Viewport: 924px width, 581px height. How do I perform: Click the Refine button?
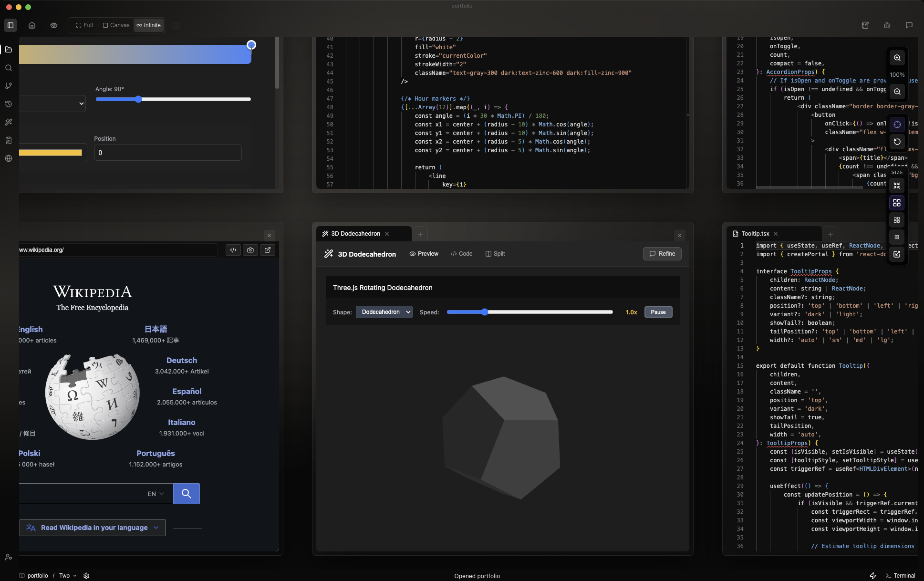pyautogui.click(x=662, y=254)
